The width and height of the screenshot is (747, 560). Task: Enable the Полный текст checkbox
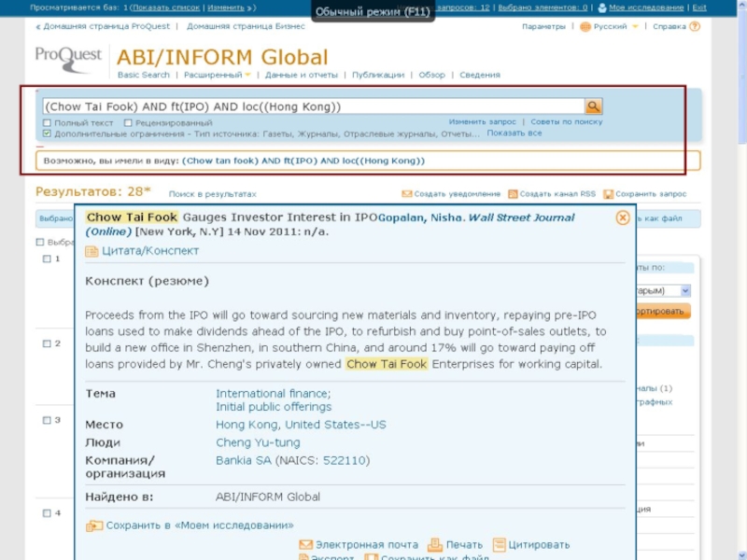[x=47, y=123]
